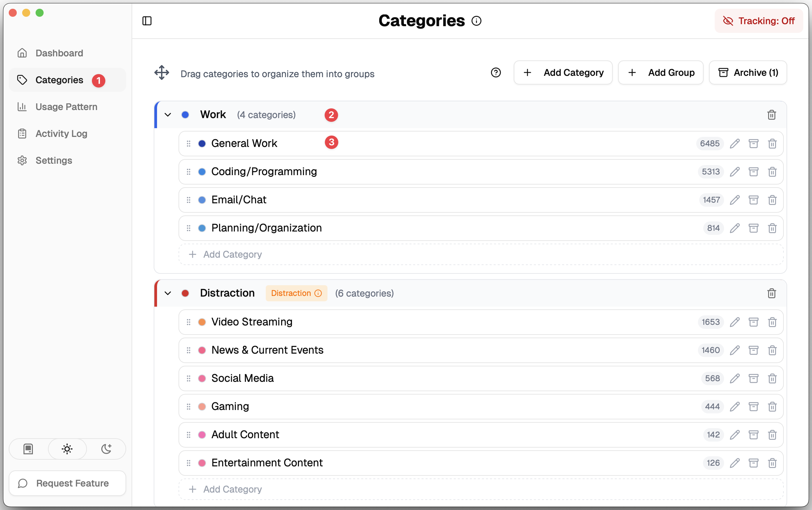Collapse the Work group
This screenshot has height=510, width=812.
167,115
